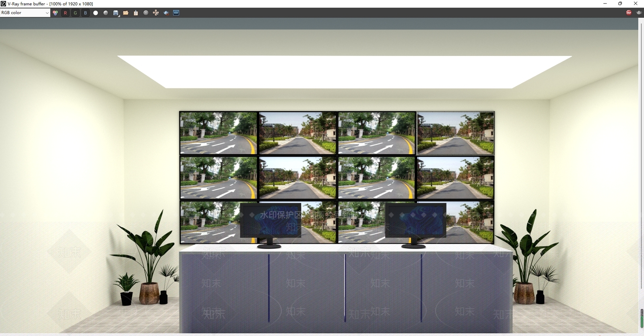
Task: Click the green progress indicator at bottom right
Action: (642, 318)
